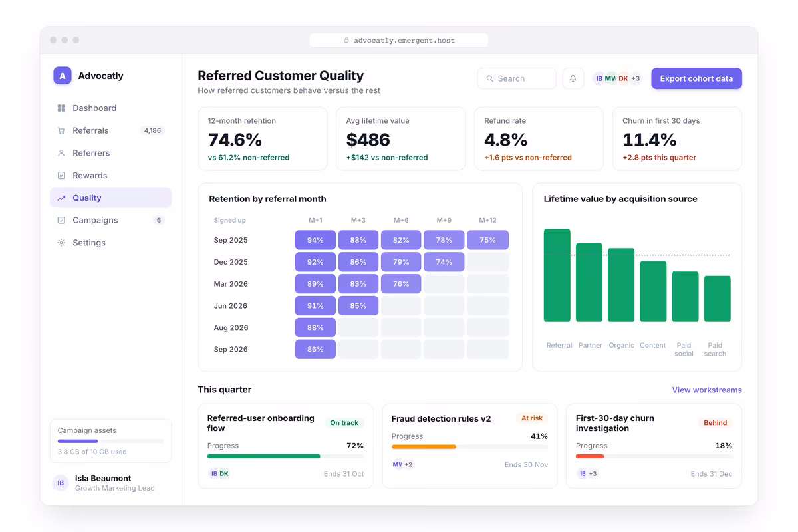Screen dimensions: 798x532
Task: Click the Advocatly logo icon
Action: tap(63, 76)
